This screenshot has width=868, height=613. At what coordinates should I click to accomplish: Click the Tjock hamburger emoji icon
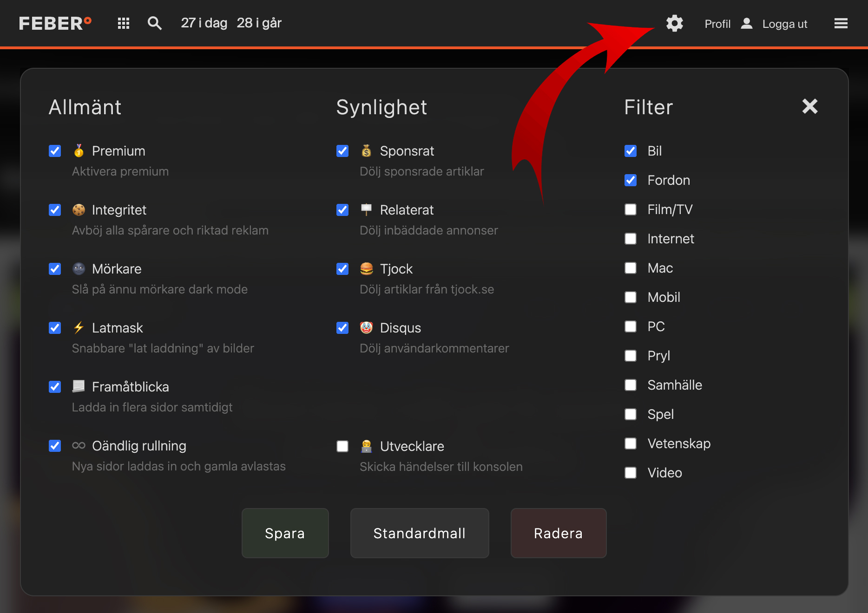pyautogui.click(x=367, y=268)
